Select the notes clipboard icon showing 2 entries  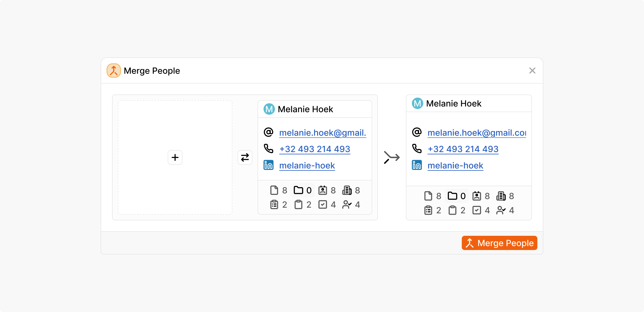point(275,204)
